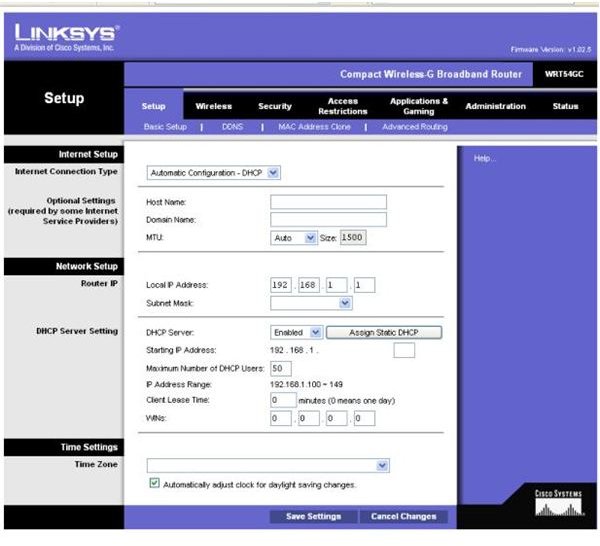Click the Starting IP Address last octet field

point(404,350)
